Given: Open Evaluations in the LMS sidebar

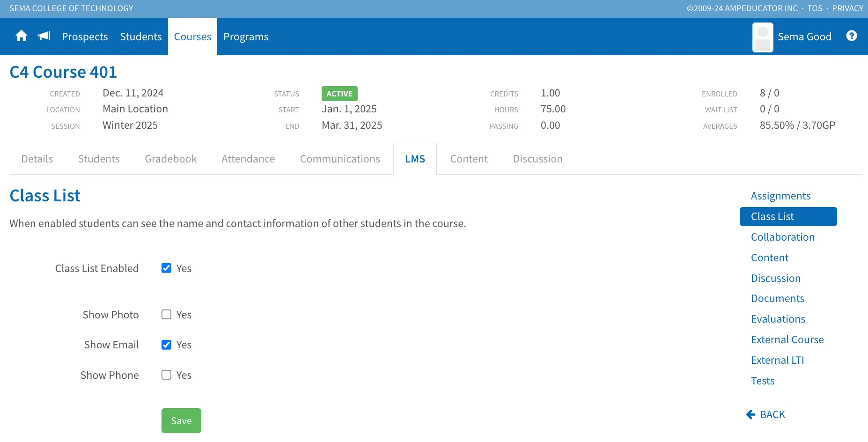Looking at the screenshot, I should (x=778, y=319).
